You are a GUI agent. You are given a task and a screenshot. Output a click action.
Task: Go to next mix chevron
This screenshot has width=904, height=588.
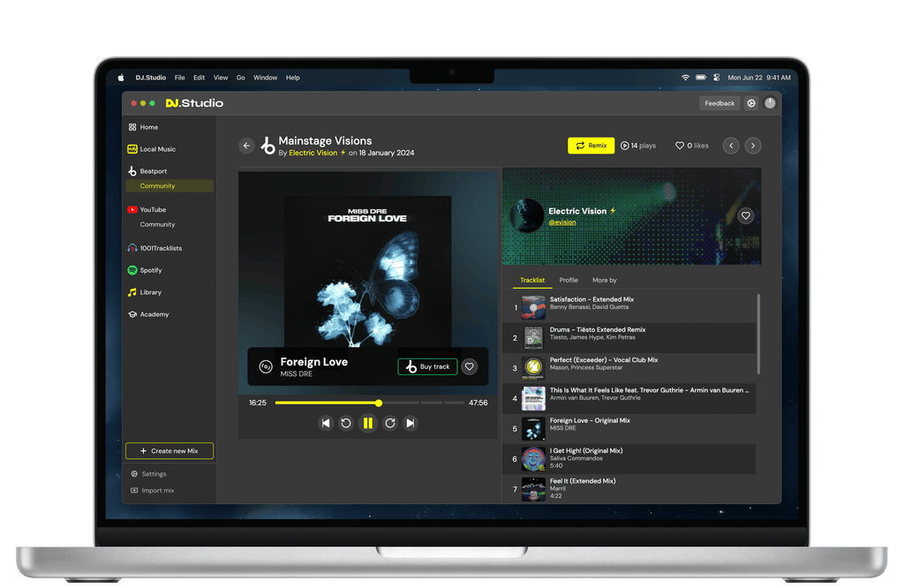753,146
